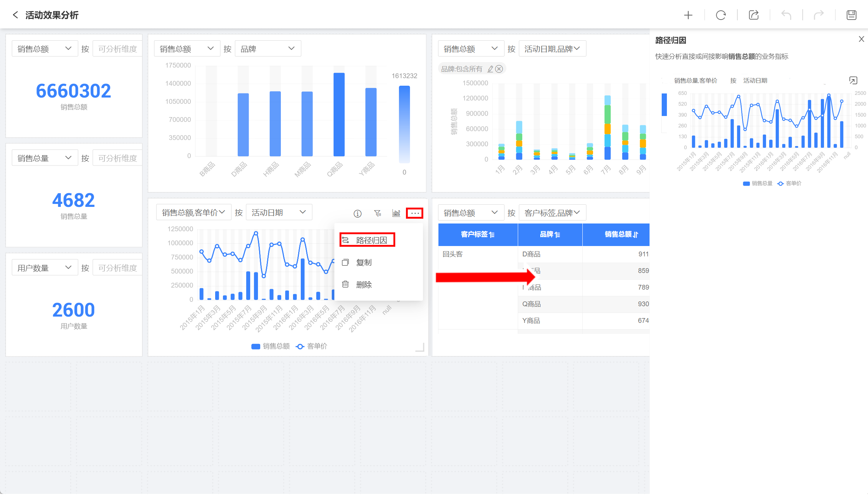Click the plus add icon in top toolbar

tap(688, 15)
